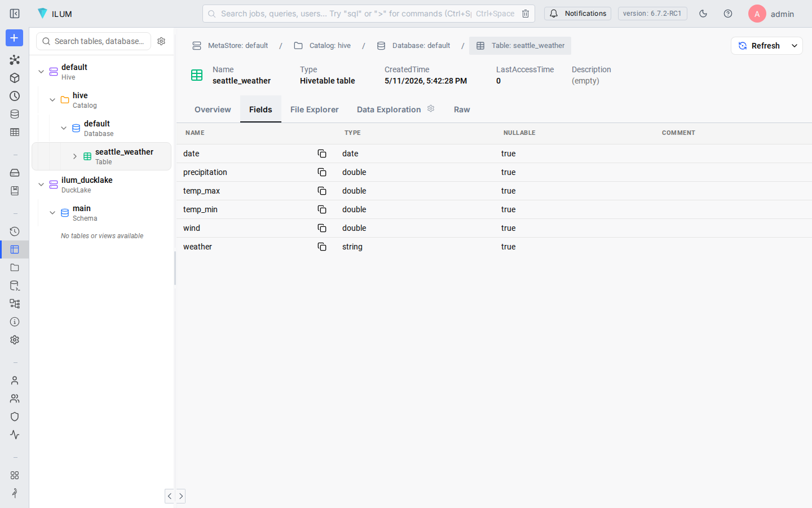Viewport: 812px width, 508px height.
Task: Collapse the main Schema node
Action: point(52,213)
